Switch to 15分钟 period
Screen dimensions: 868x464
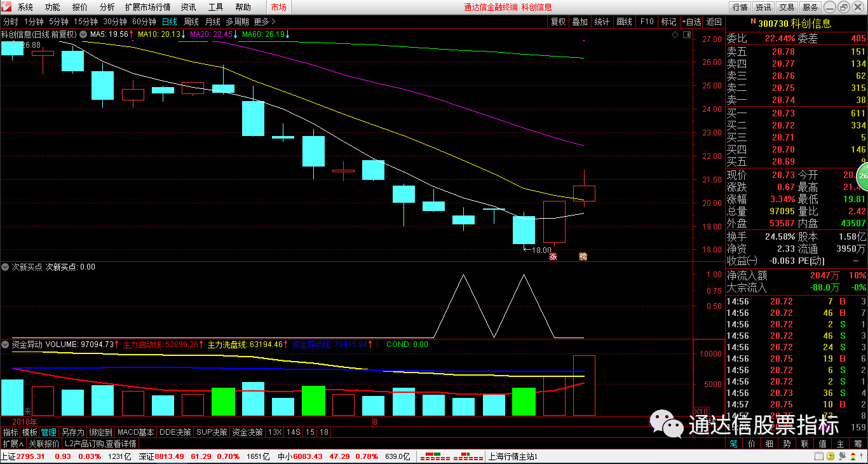coord(85,22)
